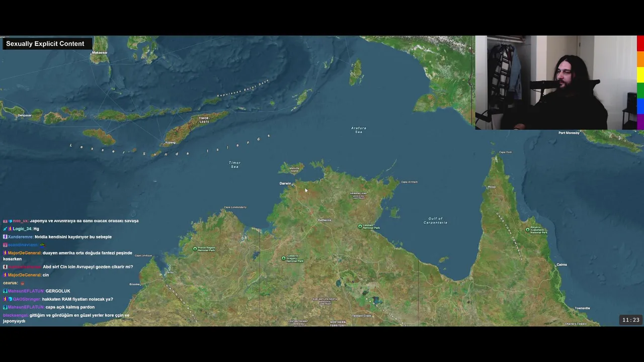Select the Denpasar city label
644x362 pixels.
click(25, 115)
